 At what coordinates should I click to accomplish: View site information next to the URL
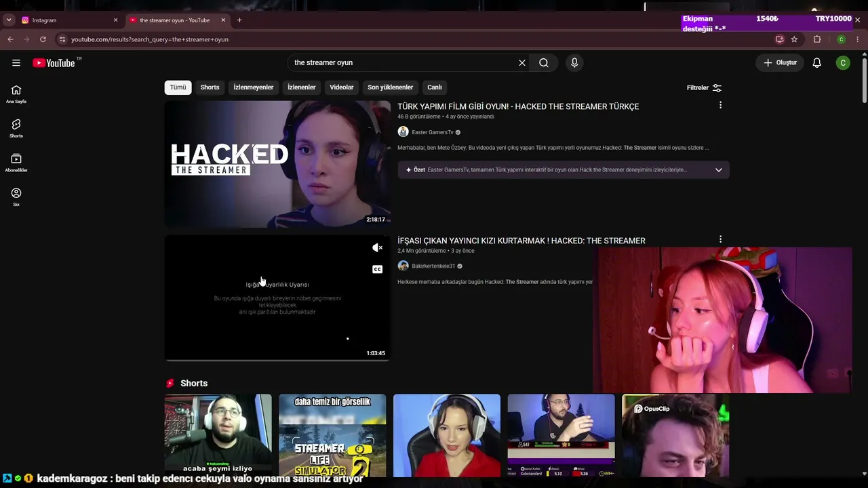pos(62,39)
